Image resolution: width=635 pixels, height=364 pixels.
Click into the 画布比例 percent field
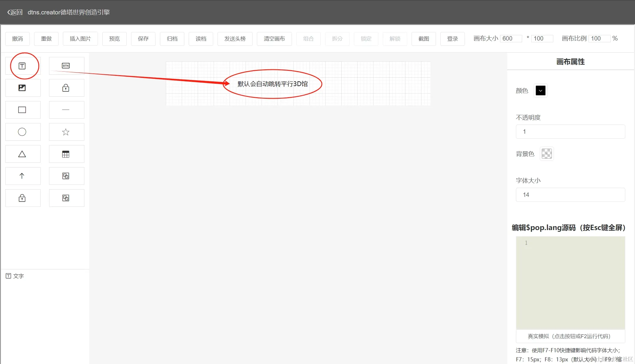pos(599,38)
